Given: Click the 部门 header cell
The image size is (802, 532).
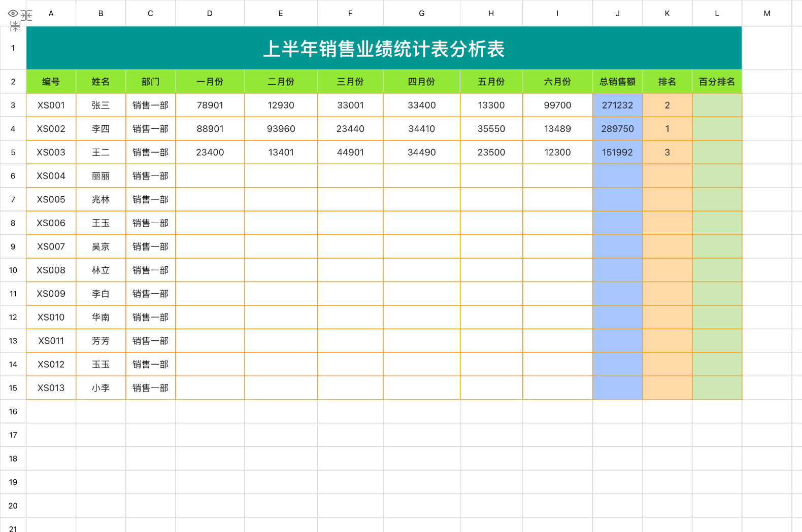Looking at the screenshot, I should tap(150, 82).
